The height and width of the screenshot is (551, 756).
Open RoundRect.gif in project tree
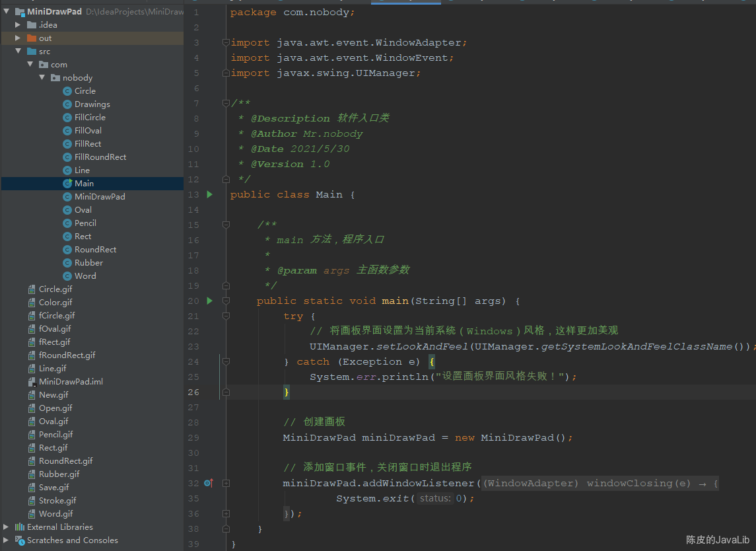pyautogui.click(x=65, y=461)
